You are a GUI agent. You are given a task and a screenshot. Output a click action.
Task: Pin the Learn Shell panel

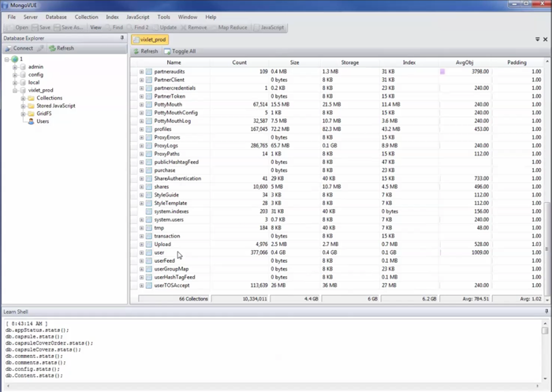pyautogui.click(x=546, y=312)
